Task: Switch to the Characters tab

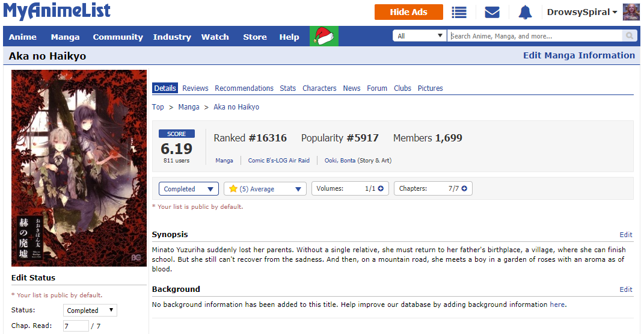Action: (x=319, y=88)
